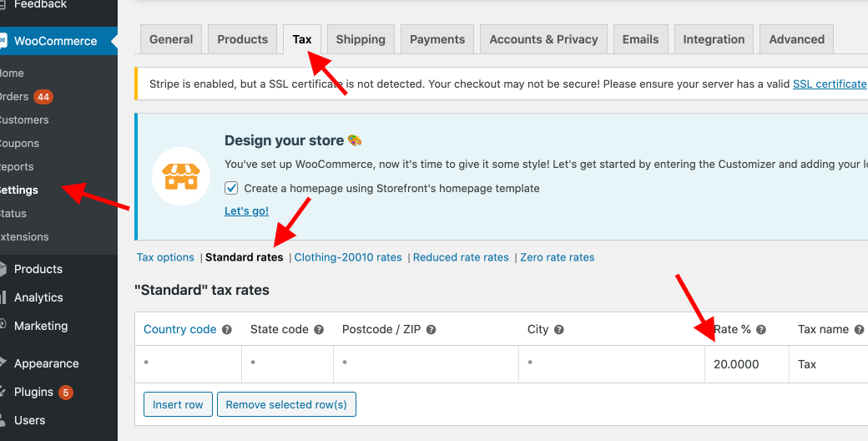Click the Appearance brush icon
Image resolution: width=868 pixels, height=441 pixels.
[x=3, y=363]
